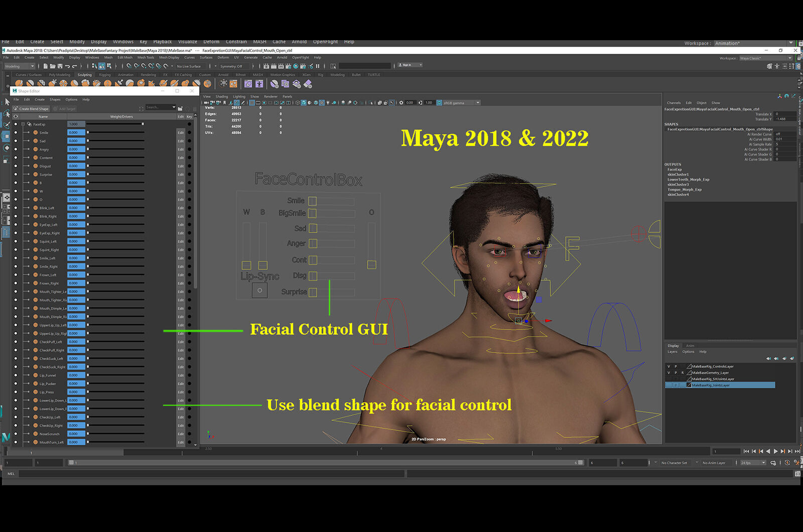Image resolution: width=803 pixels, height=532 pixels.
Task: Open viewport Shading menu
Action: pos(222,96)
